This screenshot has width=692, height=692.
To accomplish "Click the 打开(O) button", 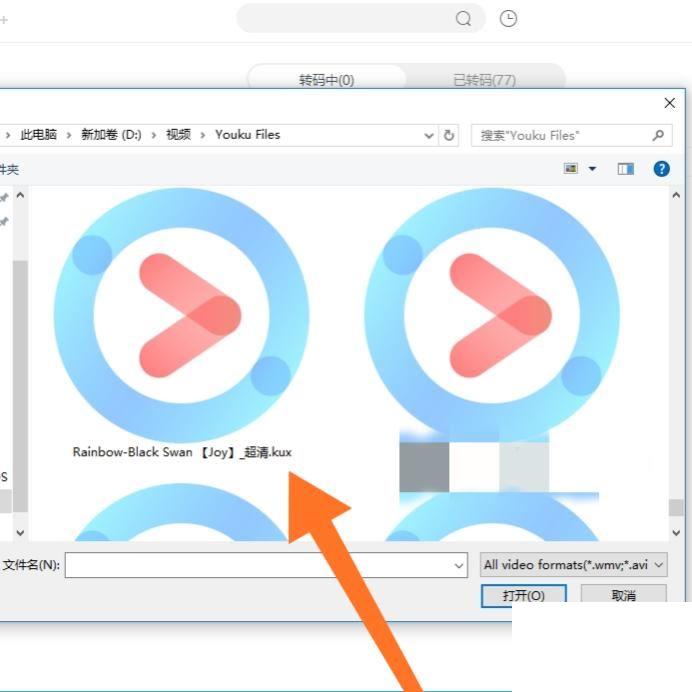I will coord(523,595).
